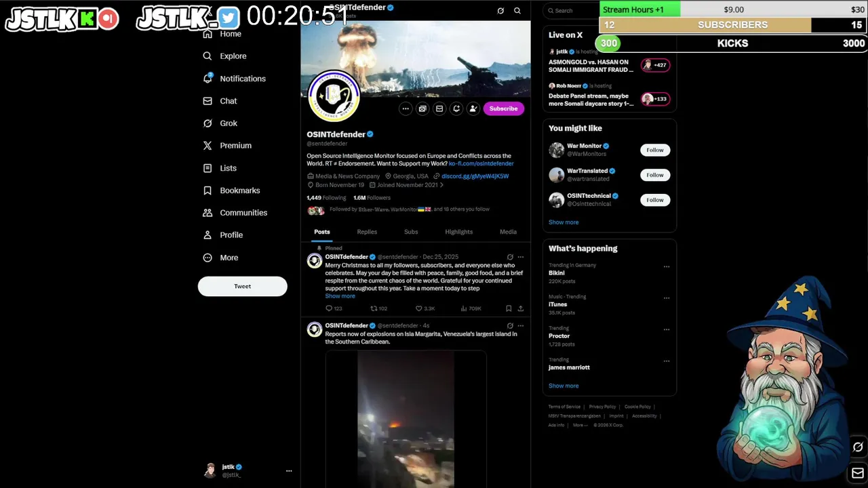Open the Terms of Service footer link
The height and width of the screenshot is (488, 868).
coord(564,407)
